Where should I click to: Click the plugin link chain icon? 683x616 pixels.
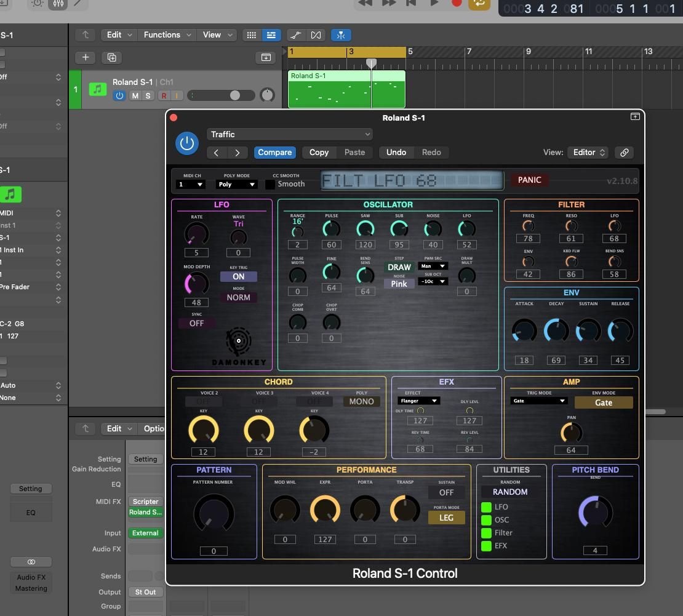[x=624, y=153]
